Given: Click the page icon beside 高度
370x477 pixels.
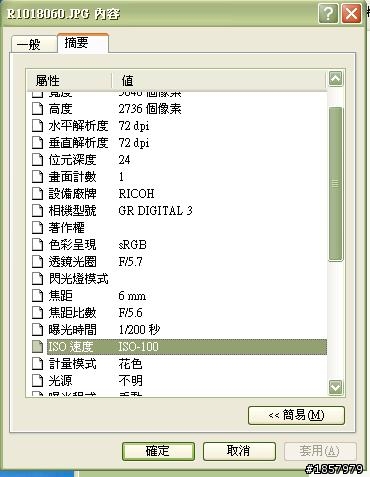Looking at the screenshot, I should 37,109.
